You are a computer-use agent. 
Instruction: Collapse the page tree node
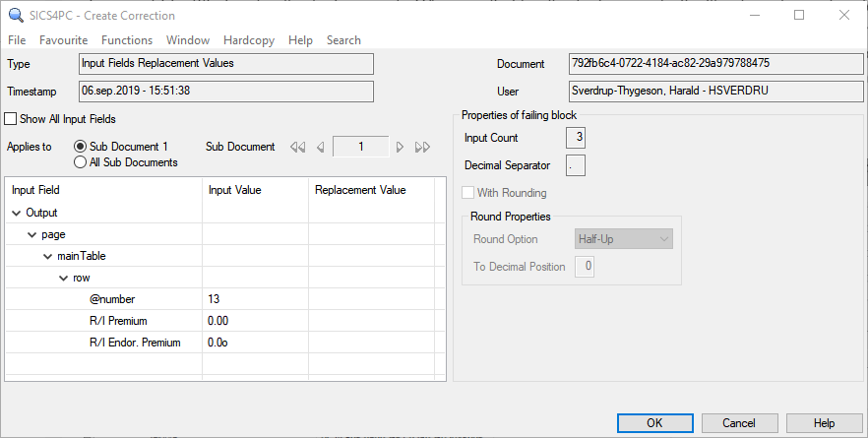click(32, 234)
